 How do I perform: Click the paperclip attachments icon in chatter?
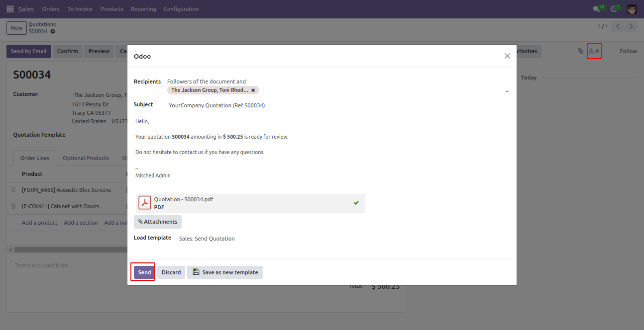click(x=580, y=51)
